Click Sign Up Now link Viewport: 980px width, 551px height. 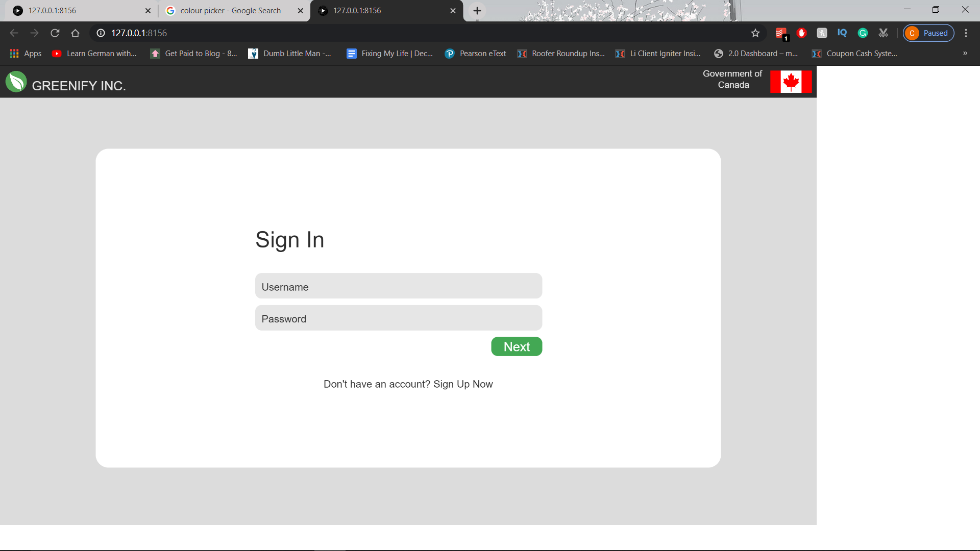[x=463, y=384]
